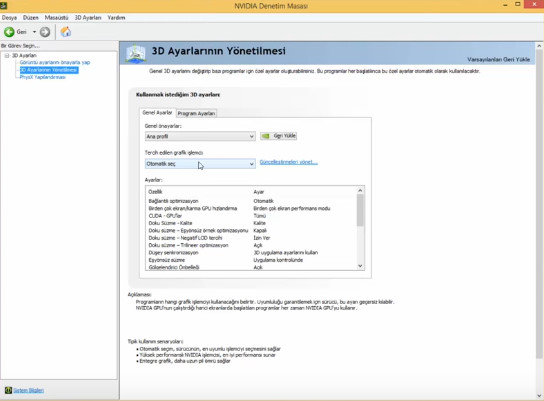The height and width of the screenshot is (401, 544).
Task: Click the green Geri back arrow icon
Action: 9,32
